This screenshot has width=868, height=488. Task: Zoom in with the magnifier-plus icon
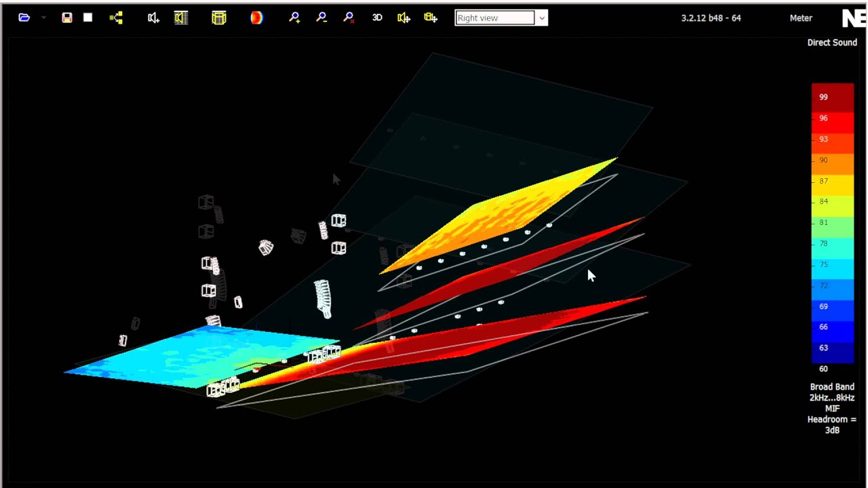click(294, 18)
